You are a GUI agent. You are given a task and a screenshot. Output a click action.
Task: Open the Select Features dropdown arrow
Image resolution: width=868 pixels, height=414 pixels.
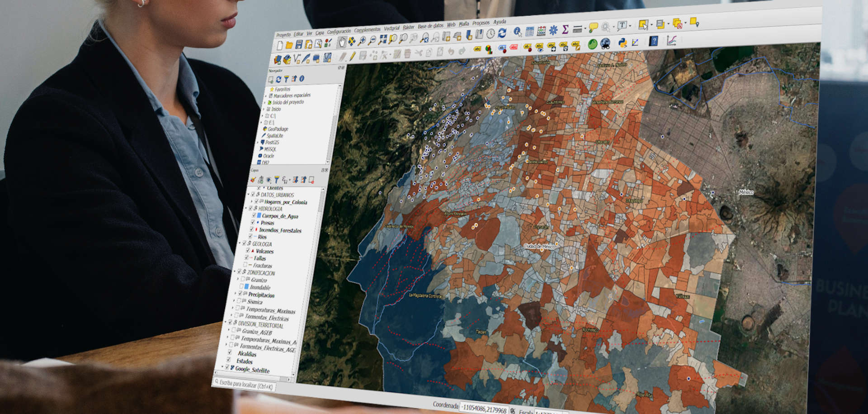click(651, 24)
